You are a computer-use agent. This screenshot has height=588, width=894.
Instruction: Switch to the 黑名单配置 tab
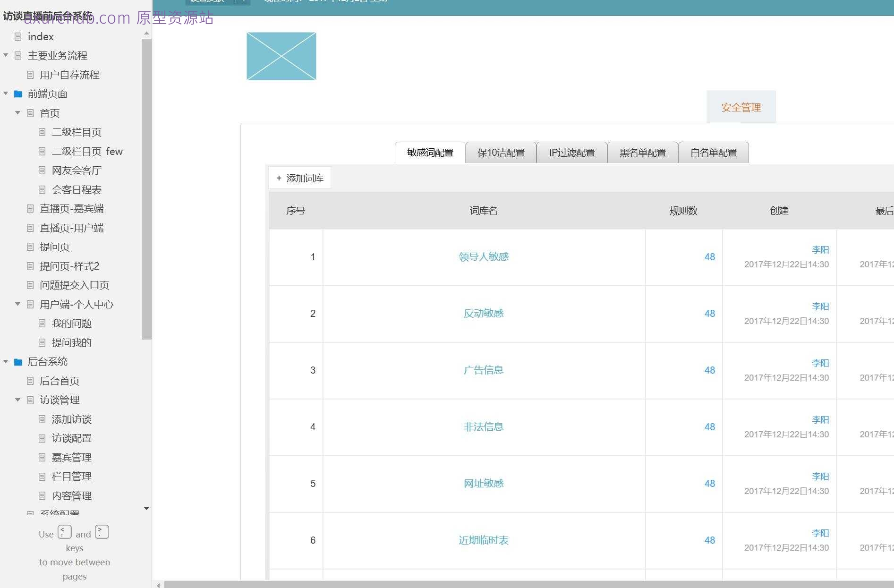click(642, 153)
